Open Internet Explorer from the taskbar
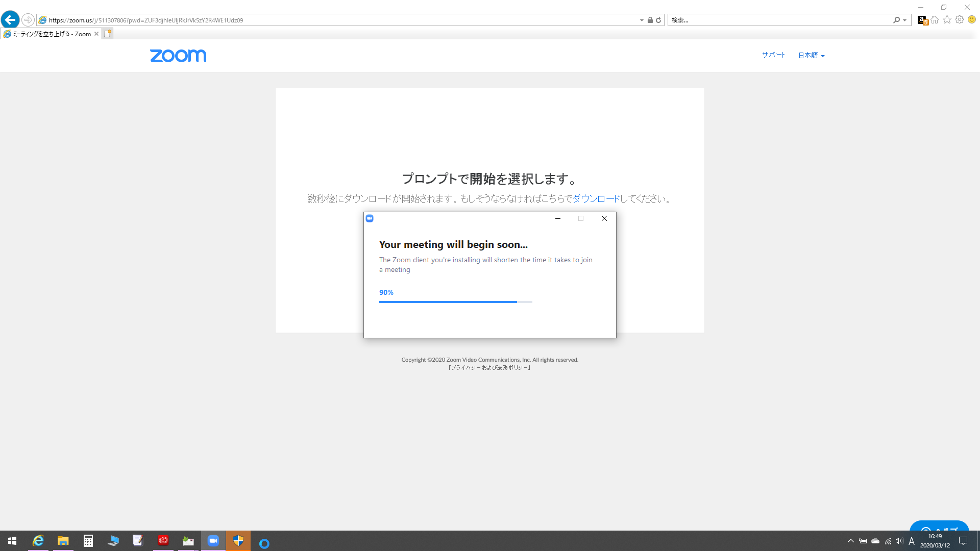980x551 pixels. pos(38,541)
